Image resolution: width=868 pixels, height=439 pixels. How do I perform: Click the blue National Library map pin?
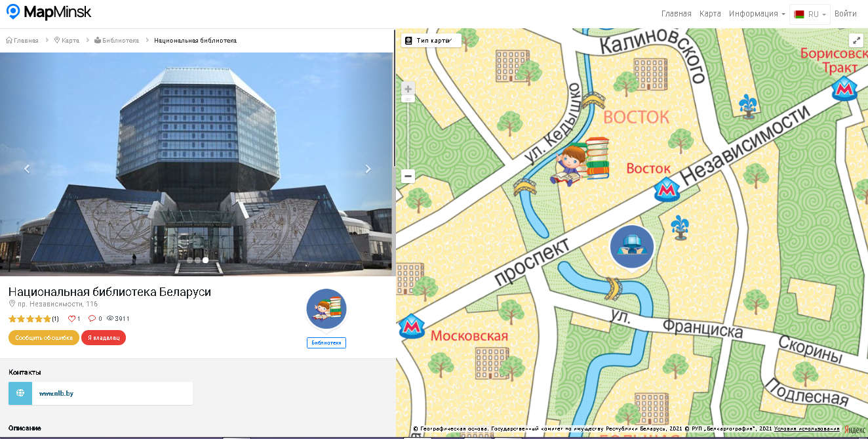pos(631,245)
